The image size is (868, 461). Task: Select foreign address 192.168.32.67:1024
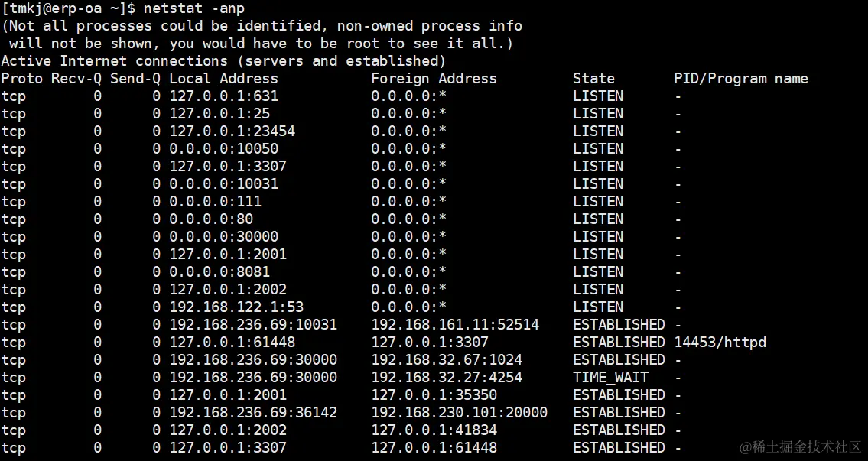click(447, 360)
